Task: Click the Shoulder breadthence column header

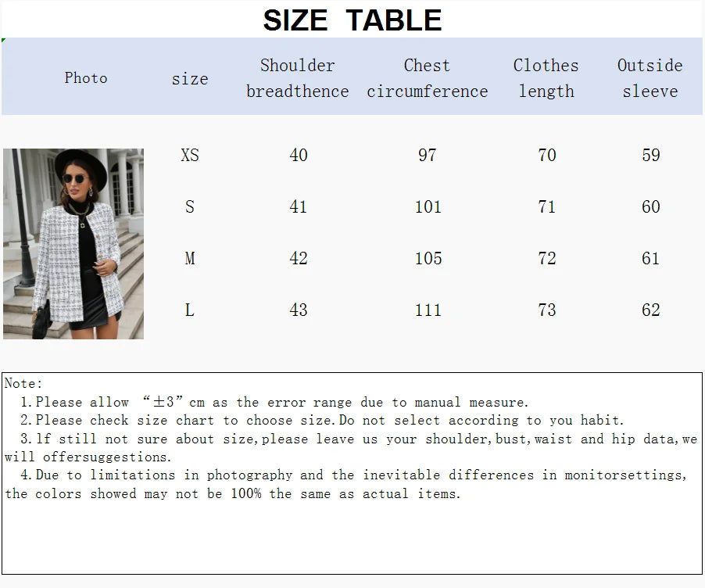Action: pyautogui.click(x=298, y=78)
